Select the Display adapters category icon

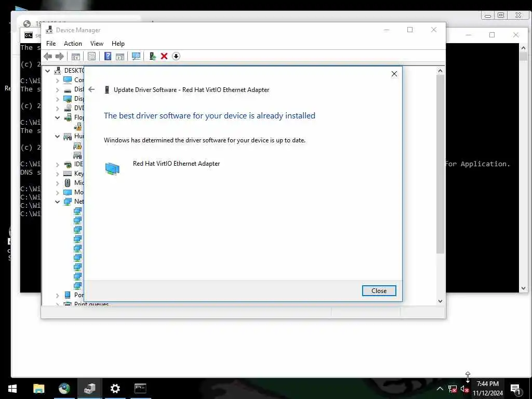point(68,99)
